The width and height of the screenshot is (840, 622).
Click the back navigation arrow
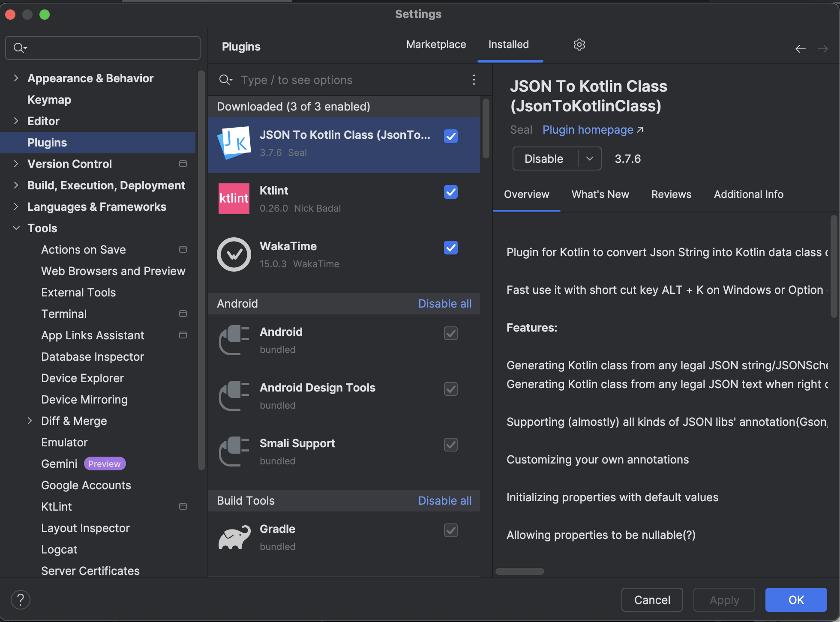[800, 49]
